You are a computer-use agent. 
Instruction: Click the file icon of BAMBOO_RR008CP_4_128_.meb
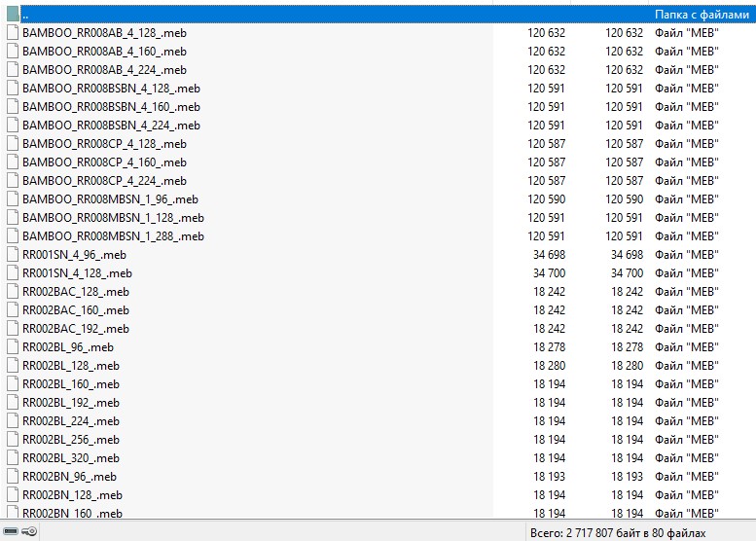[x=13, y=144]
